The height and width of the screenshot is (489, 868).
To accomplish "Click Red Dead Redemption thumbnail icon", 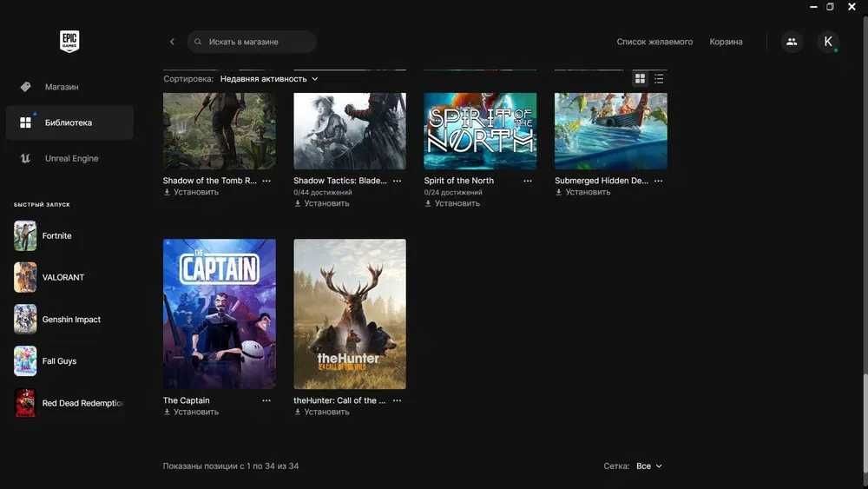I will [x=25, y=403].
